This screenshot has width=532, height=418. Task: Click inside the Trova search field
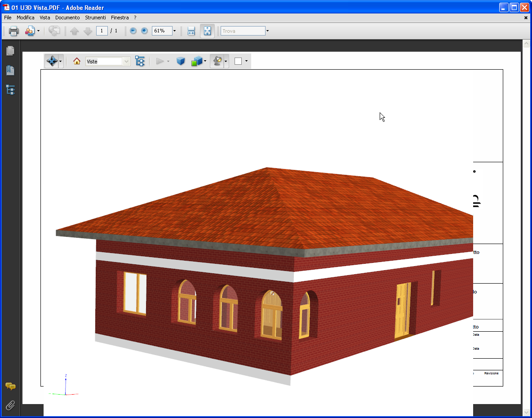242,31
